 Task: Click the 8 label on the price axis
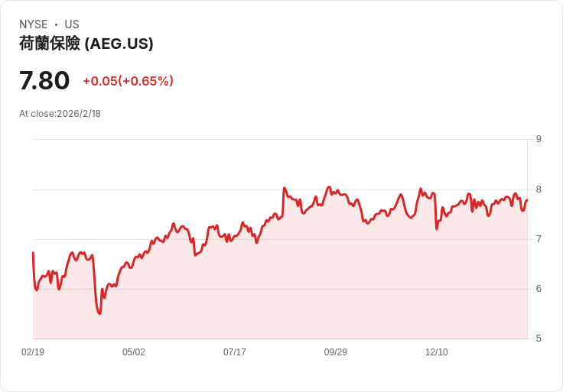tap(539, 190)
